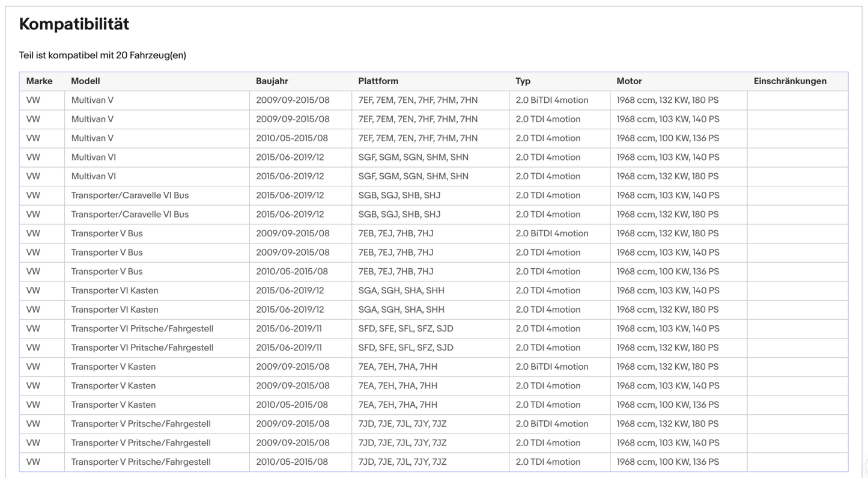
Task: Select the "Teil ist kompatibel mit 20 Fahrzeug(en)" text
Action: coord(102,55)
